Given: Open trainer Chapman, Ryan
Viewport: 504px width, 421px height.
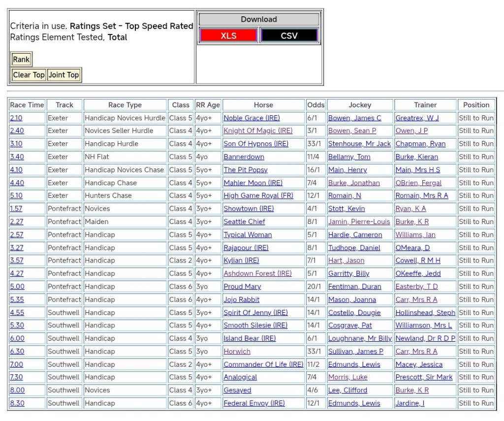Looking at the screenshot, I should [420, 144].
